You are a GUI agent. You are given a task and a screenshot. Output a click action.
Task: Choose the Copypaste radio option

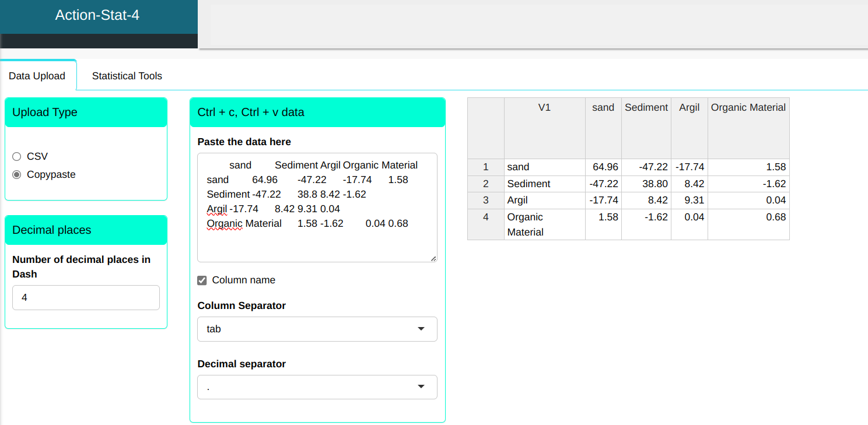pyautogui.click(x=16, y=174)
